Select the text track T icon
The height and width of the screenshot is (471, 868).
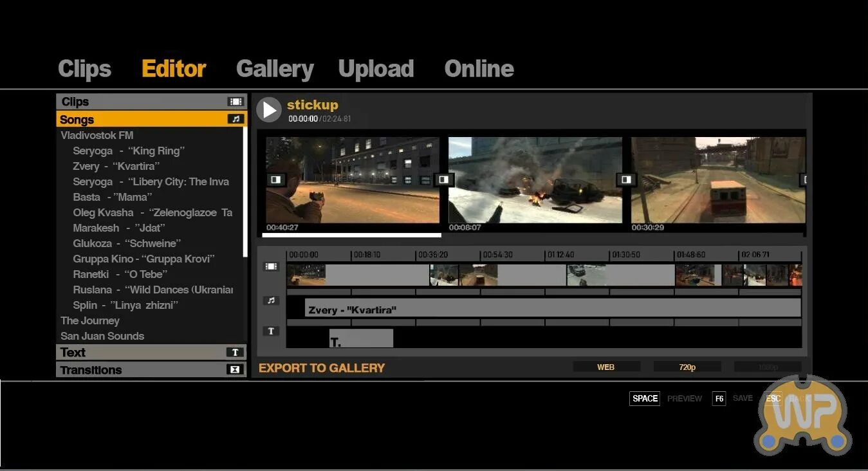(271, 331)
